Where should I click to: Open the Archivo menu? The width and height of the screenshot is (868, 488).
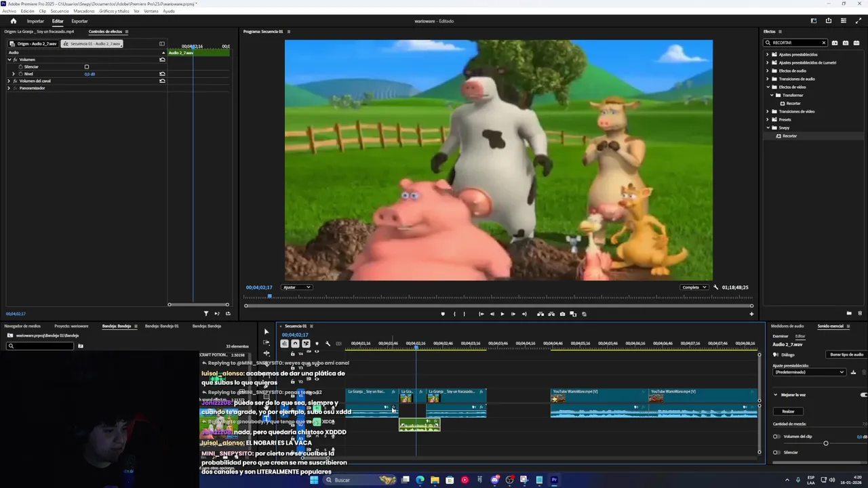coord(9,11)
